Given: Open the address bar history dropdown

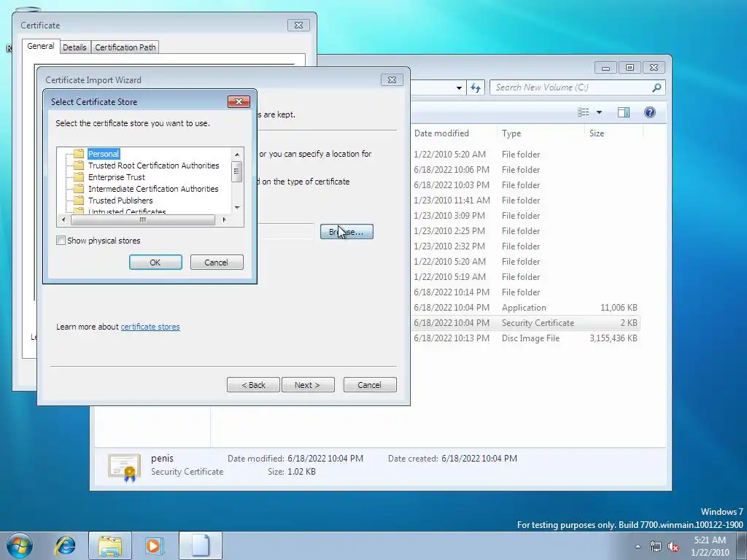Looking at the screenshot, I should (459, 87).
